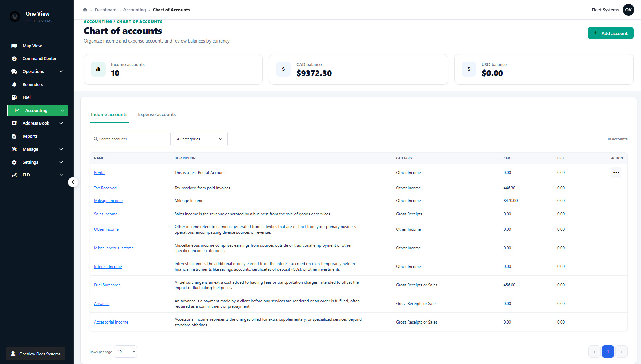Click the Accounting chart icon
Screen dimensions: 641x364
coord(17,110)
